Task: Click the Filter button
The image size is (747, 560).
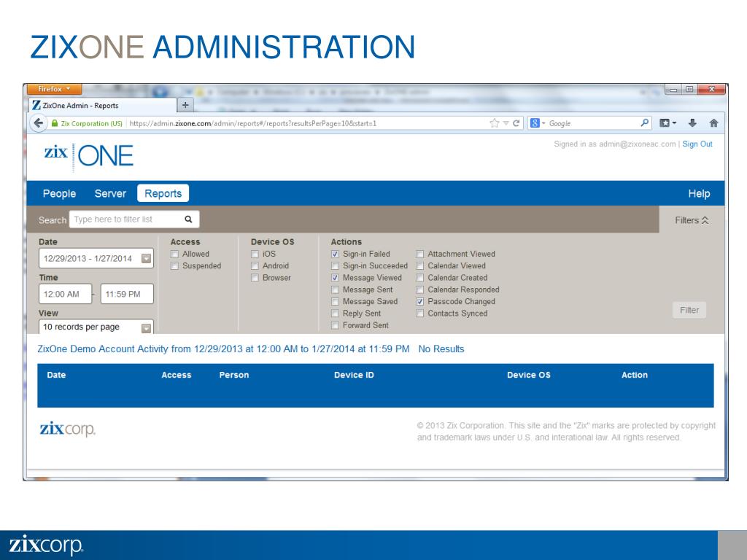Action: click(x=689, y=310)
